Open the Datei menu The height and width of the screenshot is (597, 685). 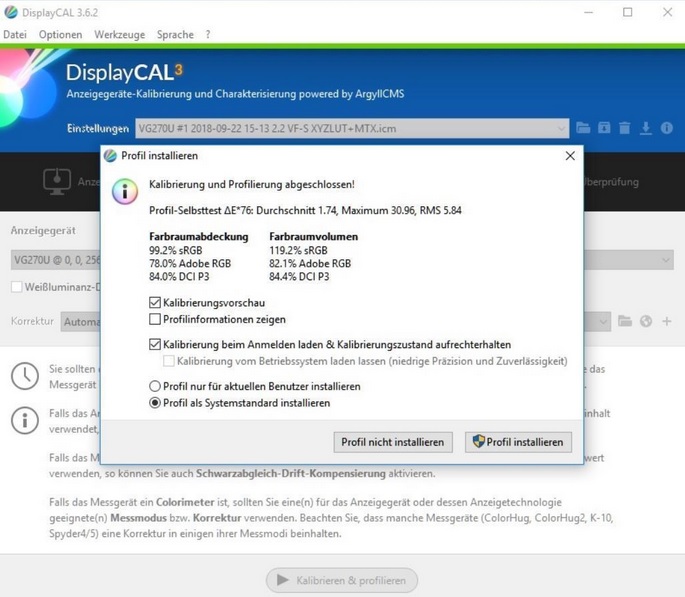pyautogui.click(x=15, y=35)
